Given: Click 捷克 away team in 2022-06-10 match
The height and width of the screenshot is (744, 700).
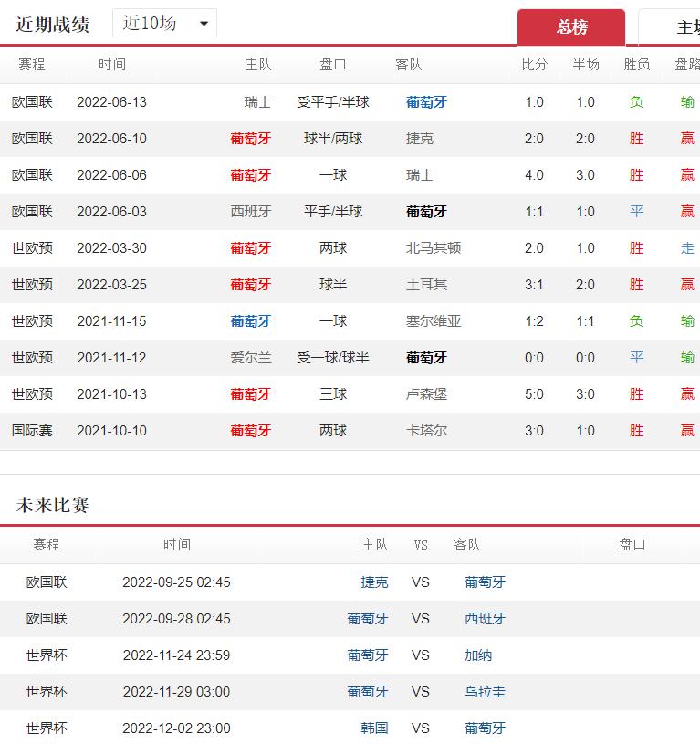Looking at the screenshot, I should click(x=420, y=139).
